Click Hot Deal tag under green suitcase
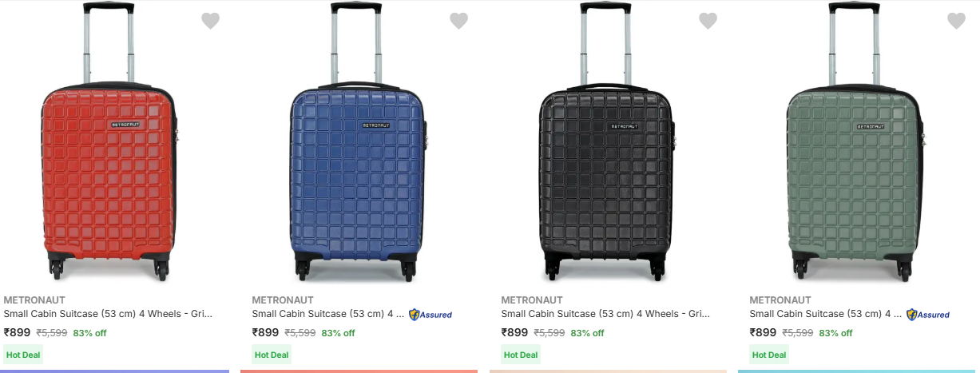This screenshot has height=373, width=980. [769, 355]
